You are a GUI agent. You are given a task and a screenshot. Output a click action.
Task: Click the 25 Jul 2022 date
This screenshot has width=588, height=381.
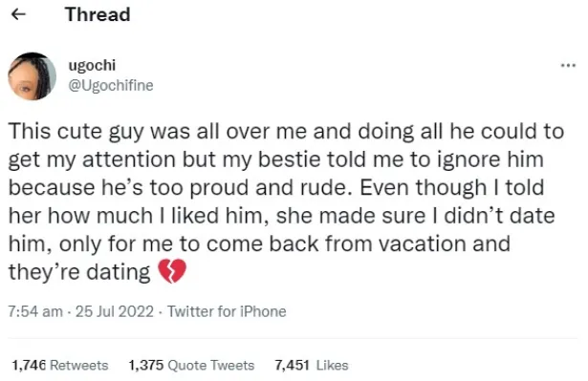[x=115, y=311]
